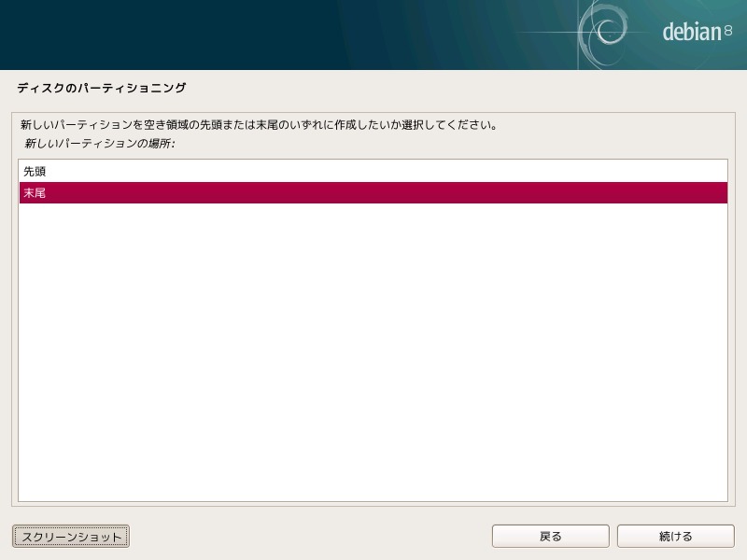Click the version number 8 beside debian
Image resolution: width=747 pixels, height=560 pixels.
pyautogui.click(x=728, y=31)
